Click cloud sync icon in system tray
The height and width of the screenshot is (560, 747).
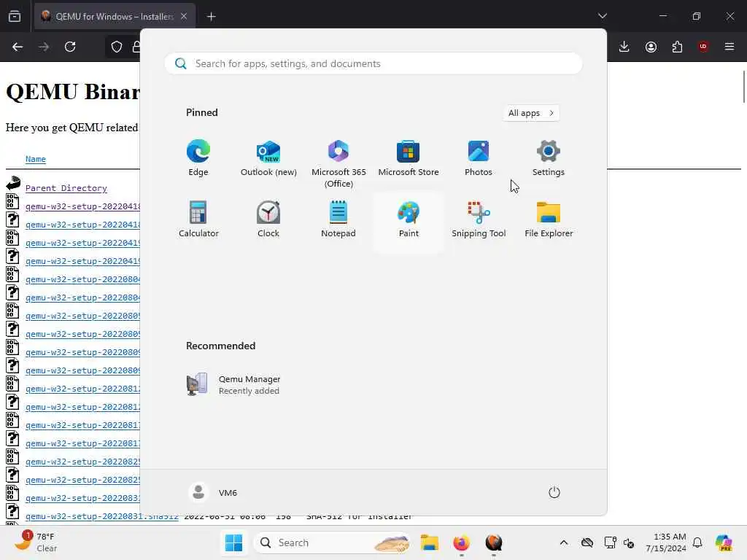[x=587, y=542]
